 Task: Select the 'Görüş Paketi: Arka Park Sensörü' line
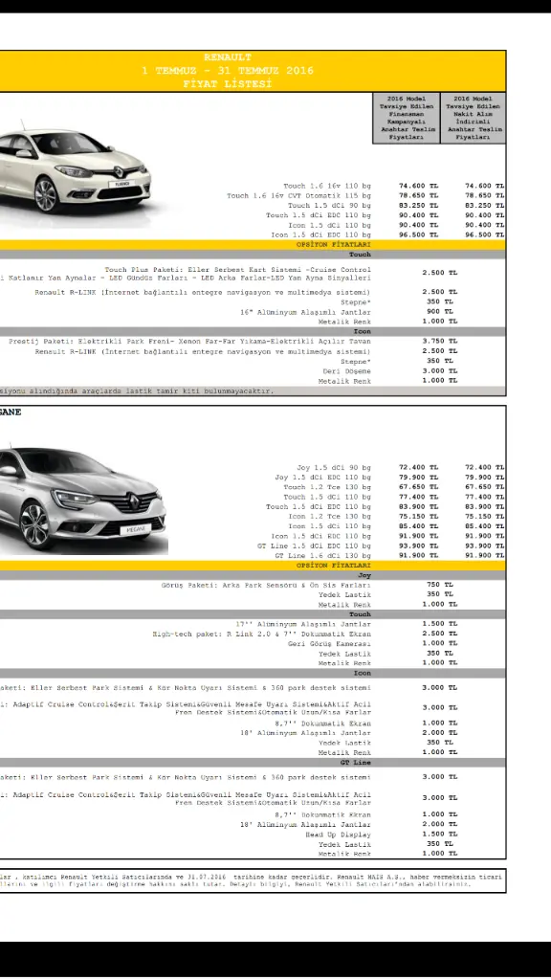266,586
